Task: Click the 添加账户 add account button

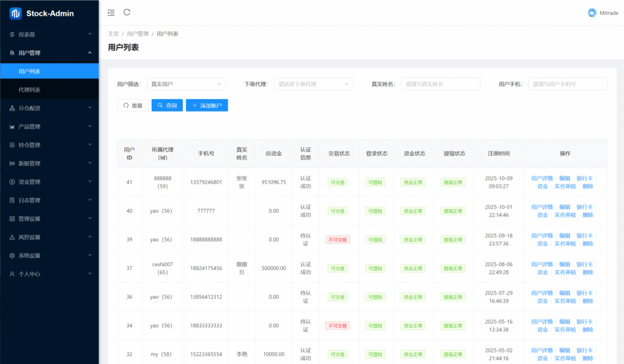Action: pyautogui.click(x=207, y=105)
